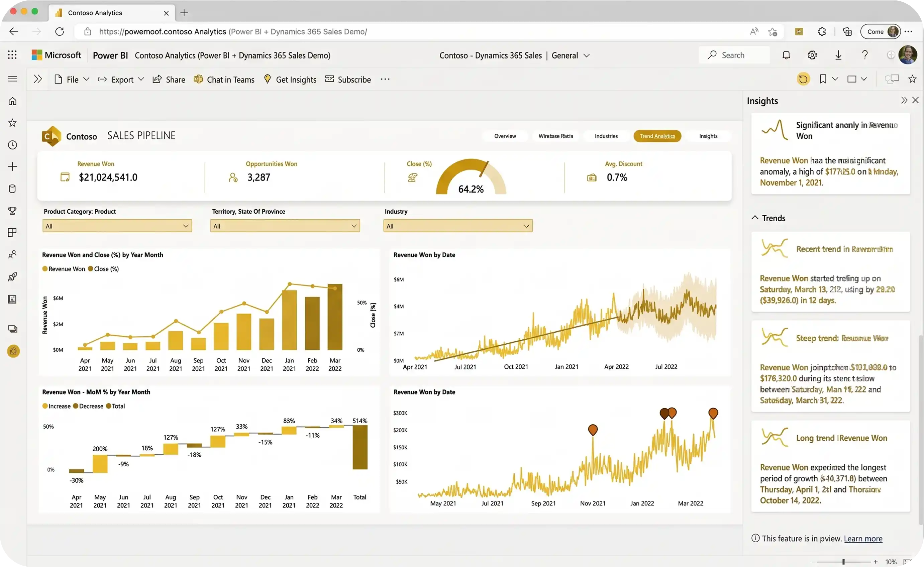Open more options ellipsis in toolbar
This screenshot has width=924, height=567.
coord(385,79)
